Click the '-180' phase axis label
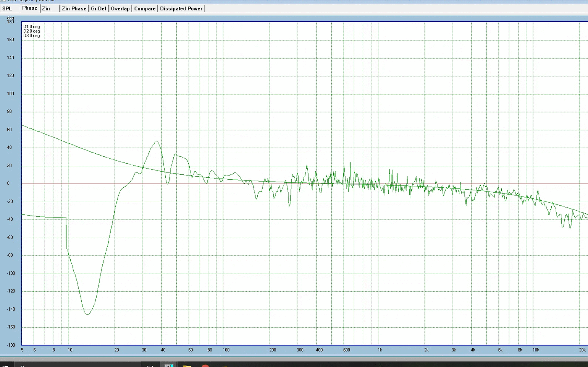Screen dimensions: 588x367 [11, 345]
